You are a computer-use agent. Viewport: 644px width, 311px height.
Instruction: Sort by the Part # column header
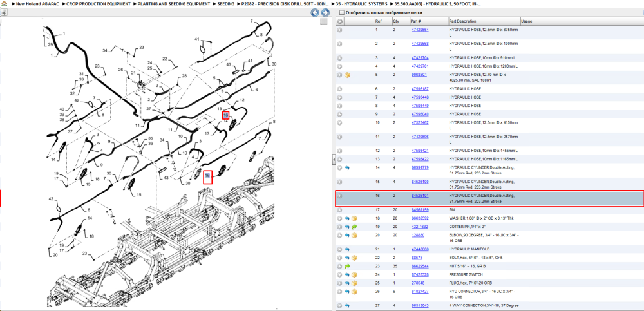pyautogui.click(x=428, y=21)
